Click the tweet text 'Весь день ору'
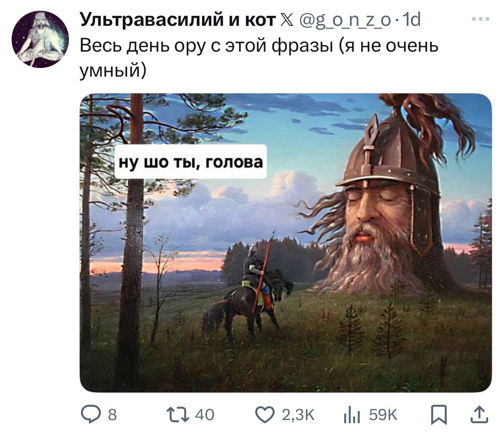The height and width of the screenshot is (436, 504). point(143,46)
